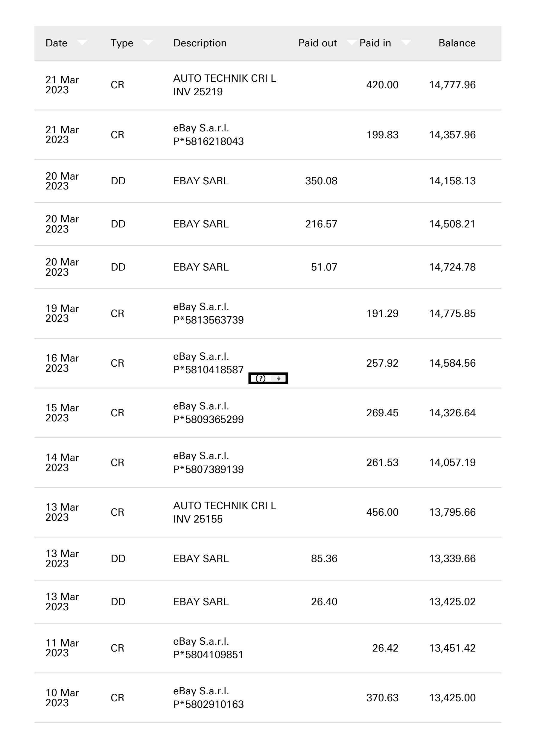Open the Type column filter arrow

[x=148, y=42]
